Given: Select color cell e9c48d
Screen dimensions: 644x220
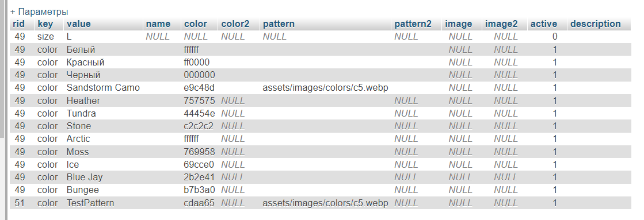Looking at the screenshot, I should coord(200,88).
